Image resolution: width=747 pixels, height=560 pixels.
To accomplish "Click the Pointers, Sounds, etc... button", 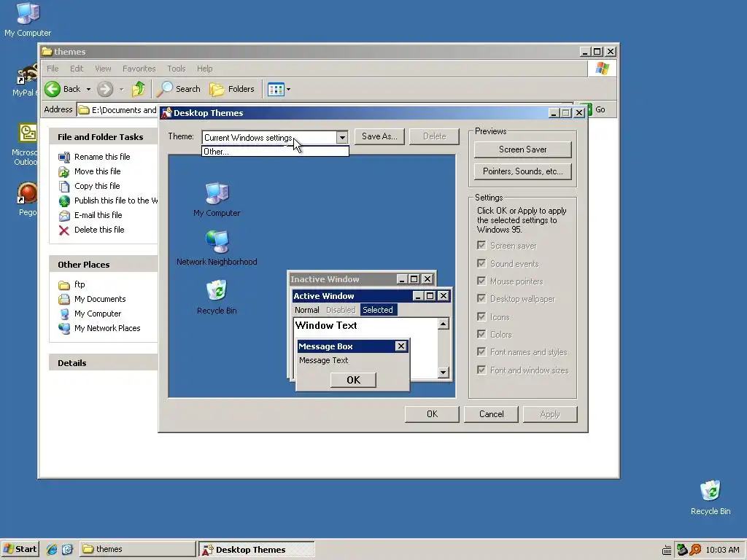I will [x=522, y=171].
